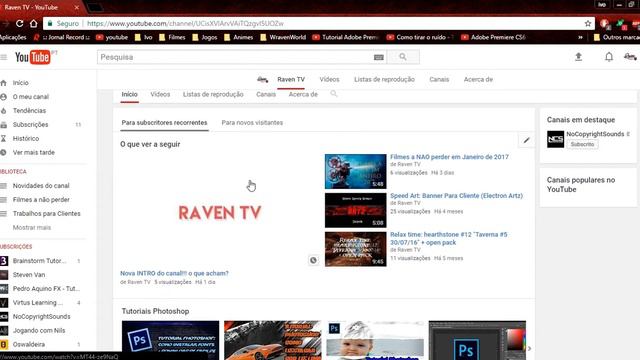
Task: Bookmark this page with the star icon
Action: (588, 24)
